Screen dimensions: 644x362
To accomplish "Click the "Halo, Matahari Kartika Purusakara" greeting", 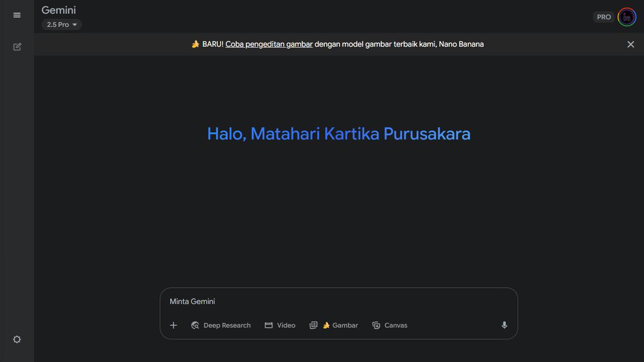I will click(339, 134).
